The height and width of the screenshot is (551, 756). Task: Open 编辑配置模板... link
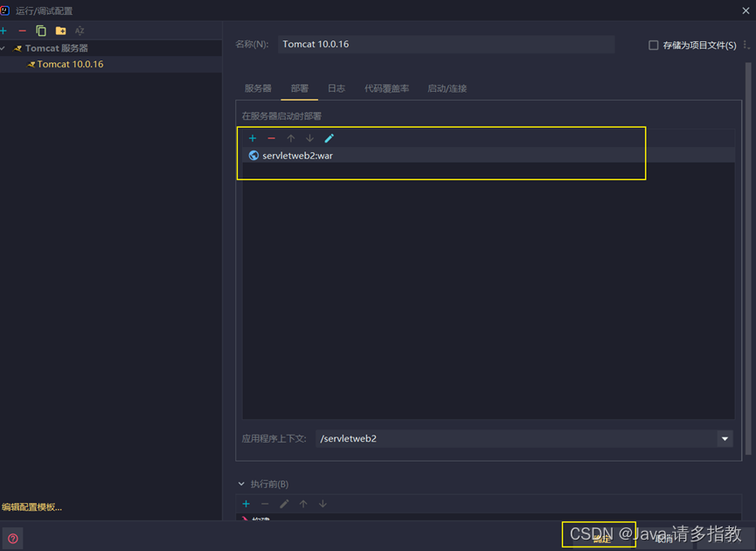pos(31,507)
